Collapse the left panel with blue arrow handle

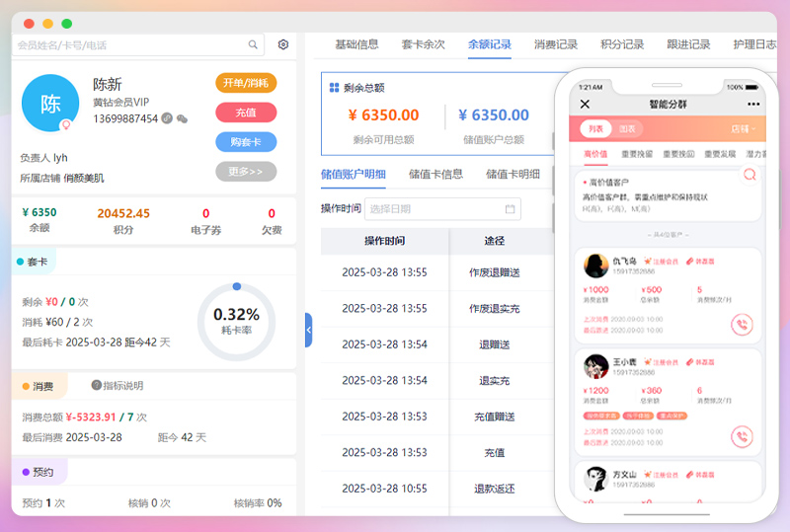[309, 330]
